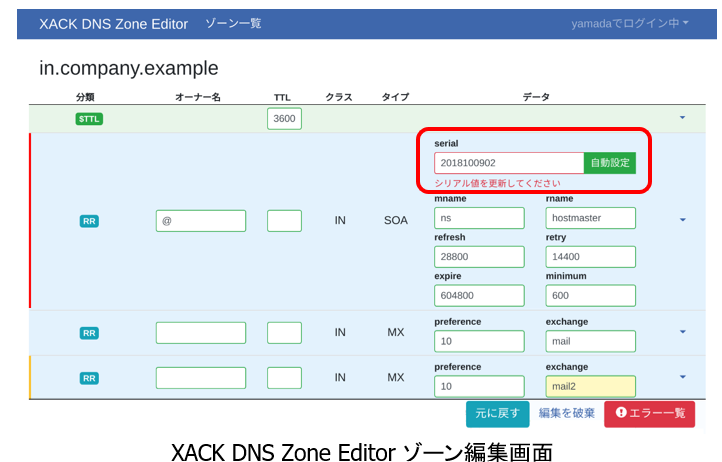This screenshot has width=722, height=462.
Task: Click the 自動設定 serial button
Action: coord(610,163)
